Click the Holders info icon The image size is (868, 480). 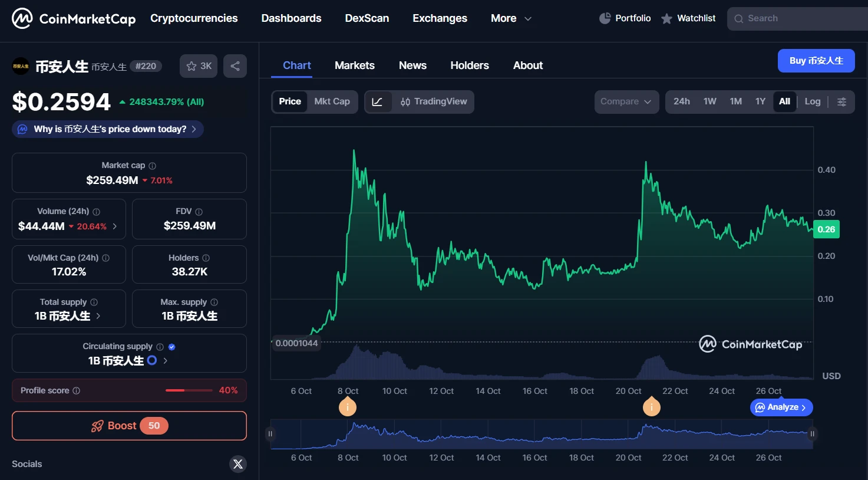206,258
